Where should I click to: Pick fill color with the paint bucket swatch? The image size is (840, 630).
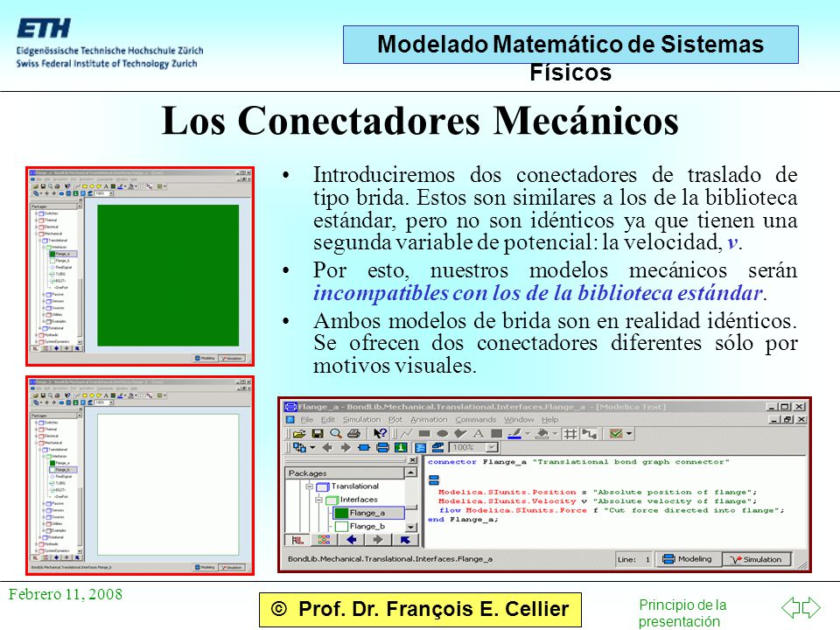click(542, 433)
